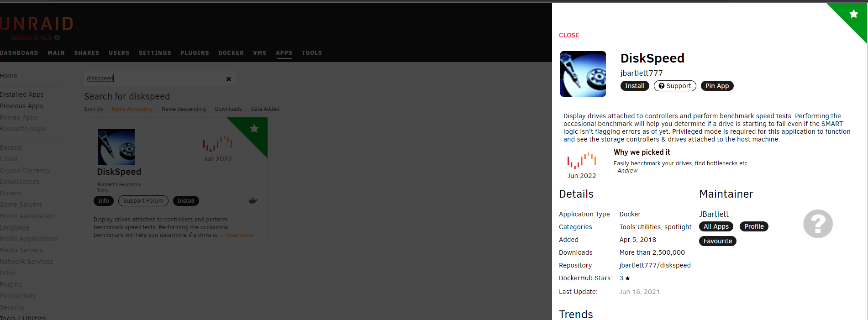Select the Home Automation category
The width and height of the screenshot is (868, 320).
tap(27, 216)
